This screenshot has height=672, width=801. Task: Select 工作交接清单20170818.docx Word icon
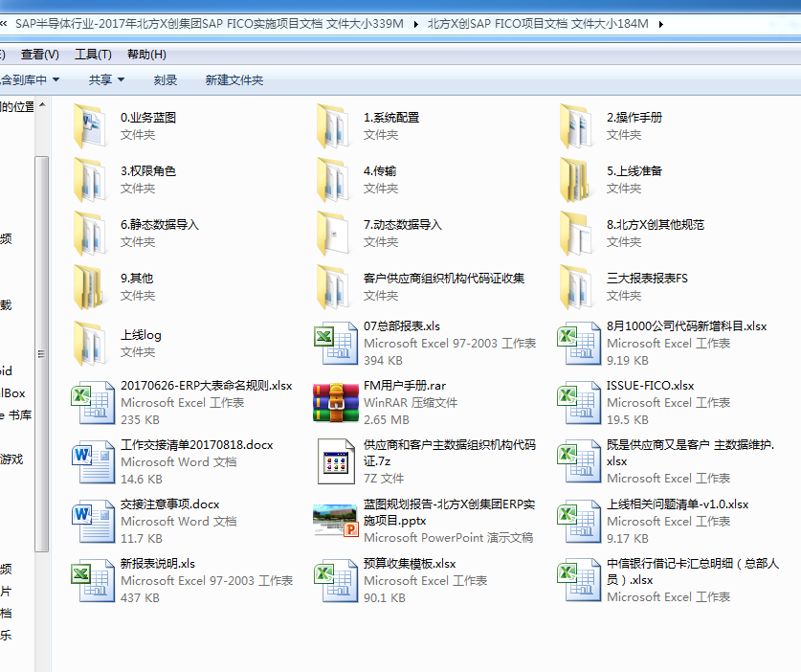[93, 461]
